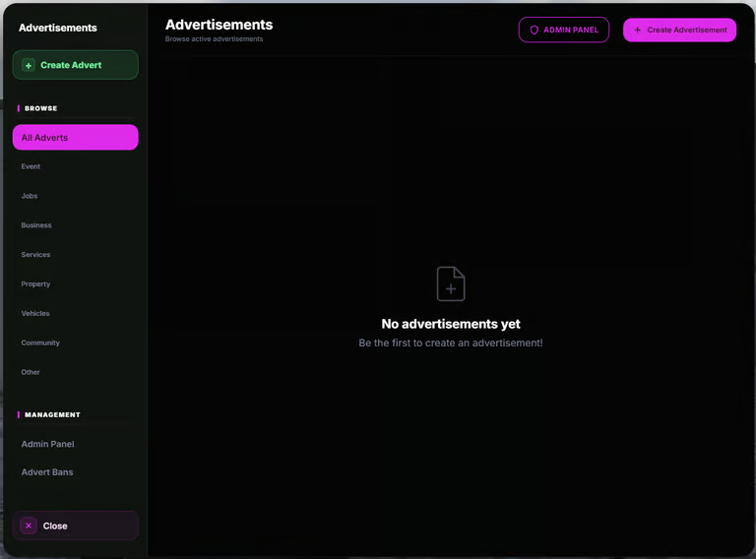Click the main Advertisements page heading
The image size is (756, 559).
pos(219,25)
